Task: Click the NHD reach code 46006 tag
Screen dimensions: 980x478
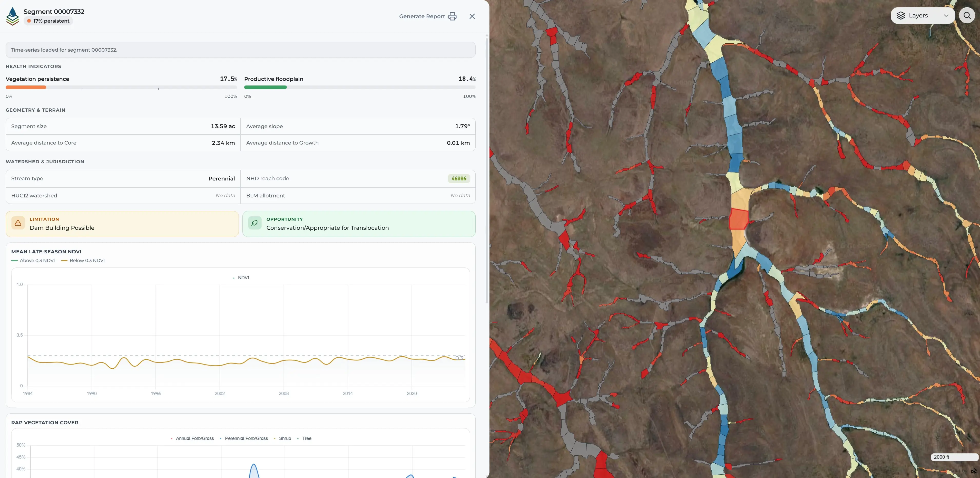Action: tap(459, 178)
